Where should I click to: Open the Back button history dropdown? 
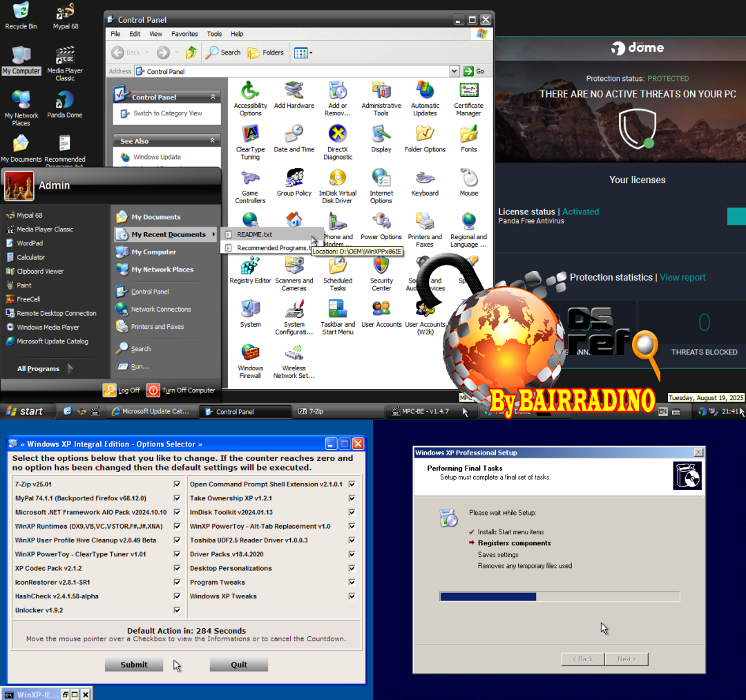click(x=147, y=53)
